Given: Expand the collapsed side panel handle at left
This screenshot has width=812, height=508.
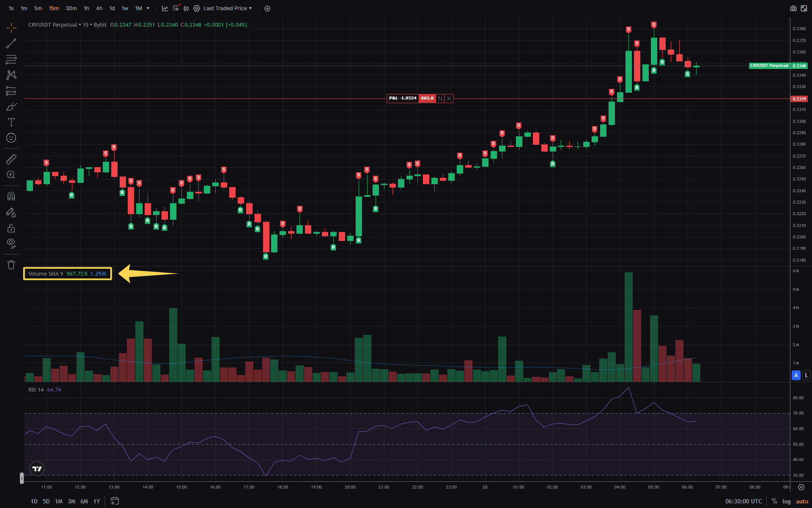Looking at the screenshot, I should 22,478.
